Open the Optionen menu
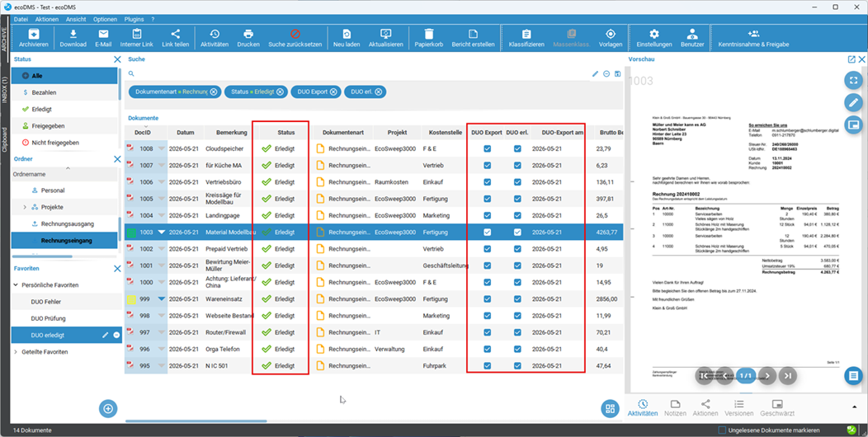The width and height of the screenshot is (868, 437). click(x=105, y=19)
